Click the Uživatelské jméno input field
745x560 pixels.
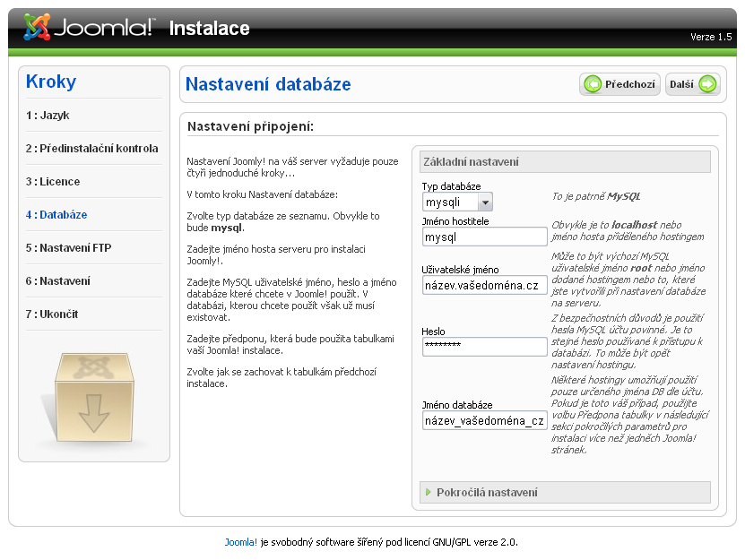coord(485,285)
